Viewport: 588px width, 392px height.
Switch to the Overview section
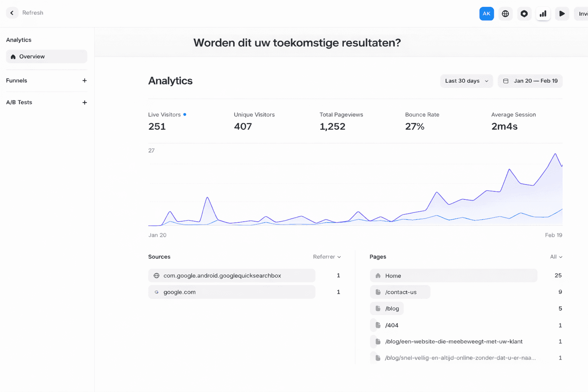coord(46,56)
